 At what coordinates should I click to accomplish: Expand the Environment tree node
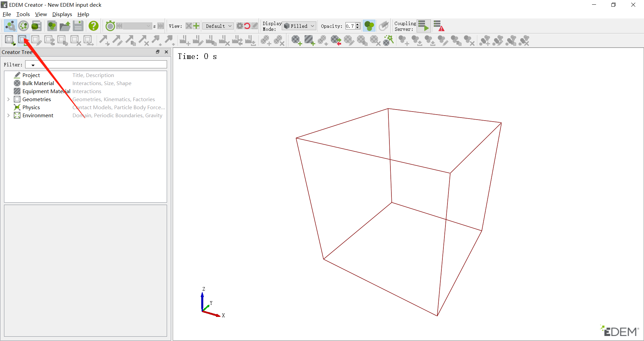[x=8, y=115]
